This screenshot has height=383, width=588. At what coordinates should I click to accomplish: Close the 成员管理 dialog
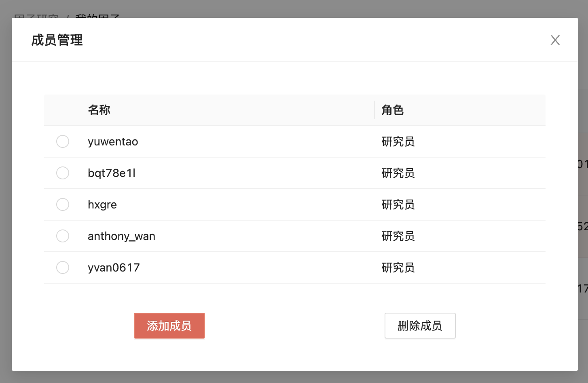pos(555,40)
